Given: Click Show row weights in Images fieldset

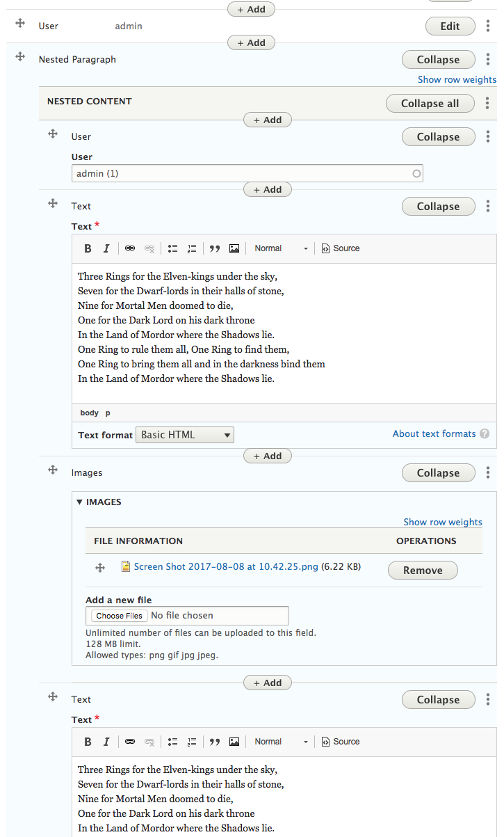Looking at the screenshot, I should 443,522.
